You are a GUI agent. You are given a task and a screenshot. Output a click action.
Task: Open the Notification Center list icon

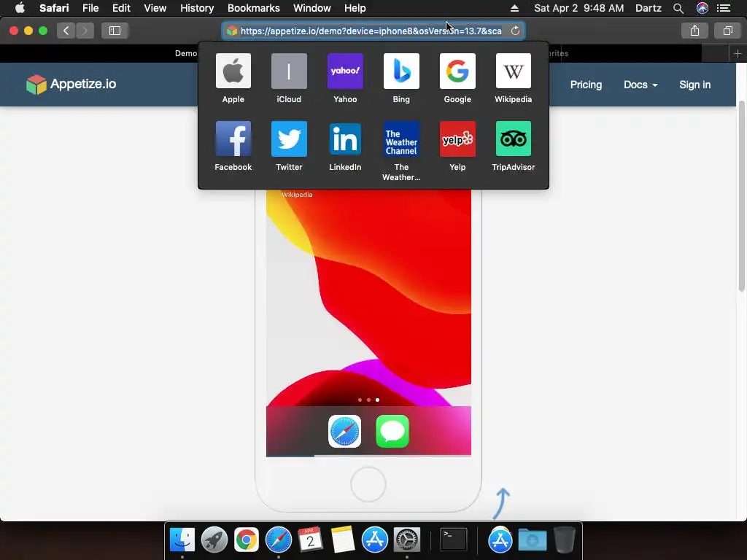pos(724,8)
